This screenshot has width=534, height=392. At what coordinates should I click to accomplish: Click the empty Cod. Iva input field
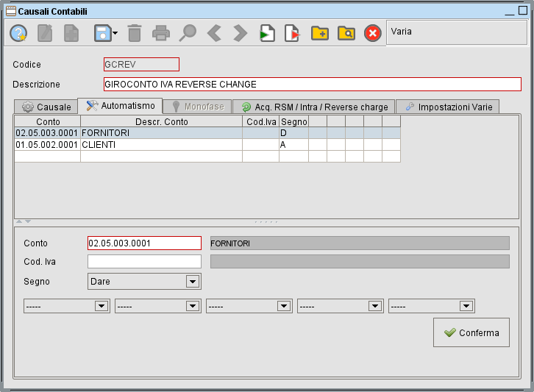coord(144,262)
